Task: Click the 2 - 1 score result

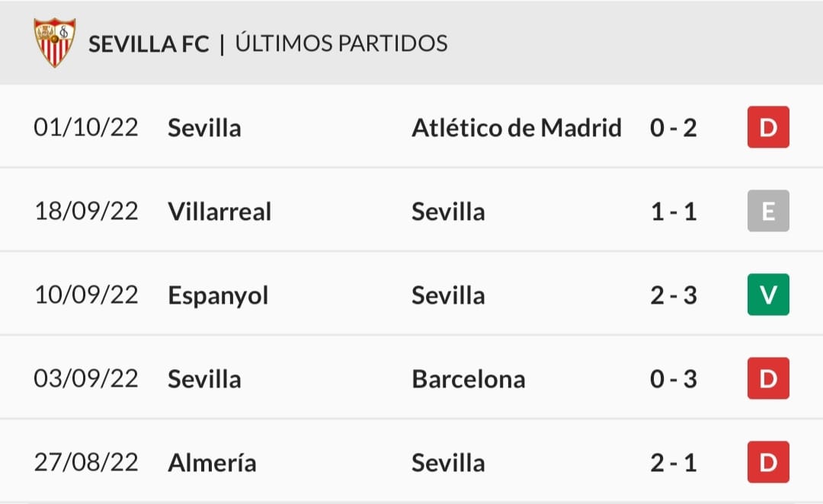Action: [x=674, y=463]
